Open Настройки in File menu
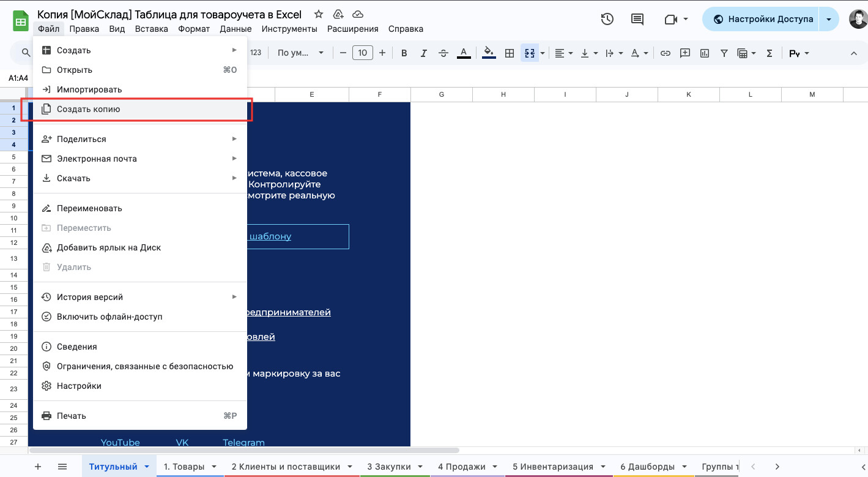This screenshot has width=868, height=477. point(139,386)
